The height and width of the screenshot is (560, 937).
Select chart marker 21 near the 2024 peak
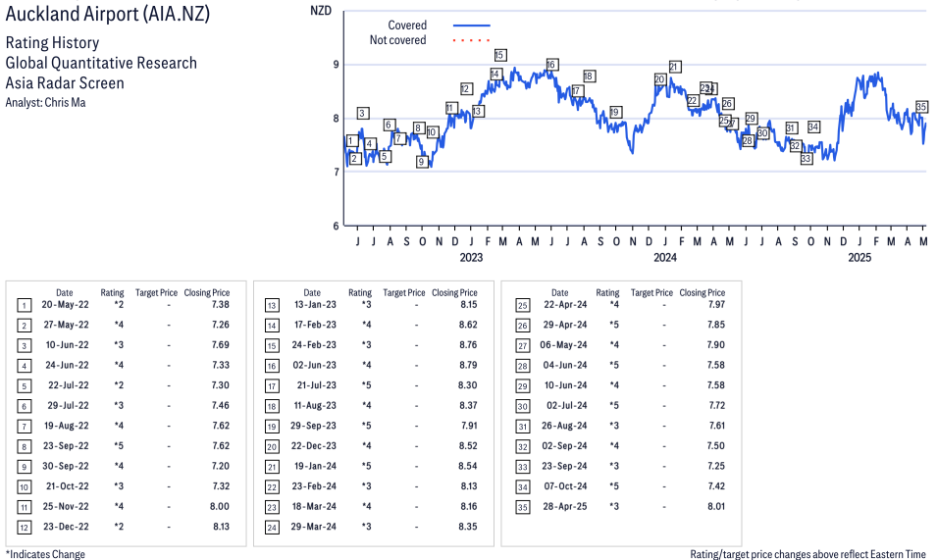675,67
